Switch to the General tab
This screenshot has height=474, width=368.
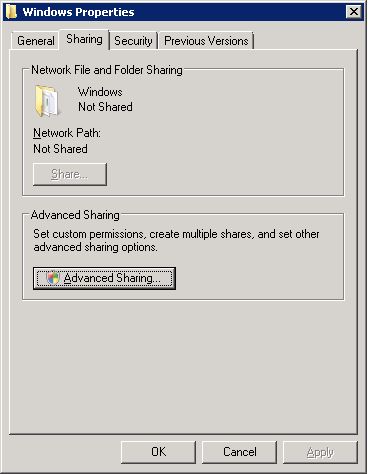[x=36, y=41]
